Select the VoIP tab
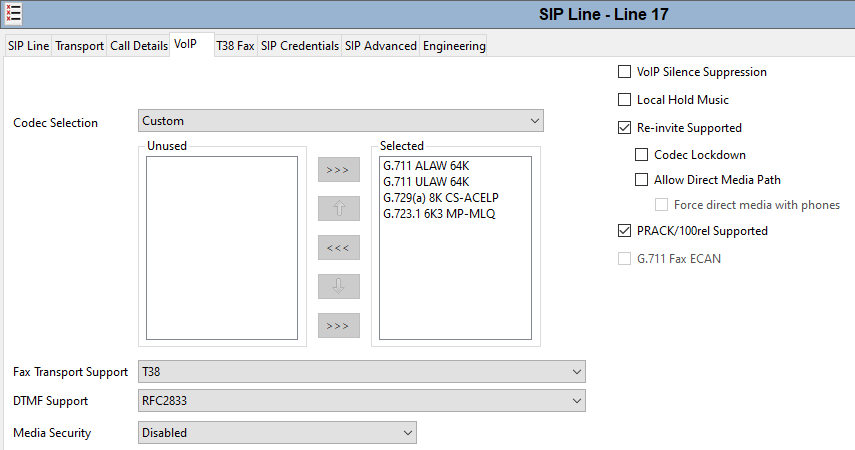This screenshot has height=450, width=855. [191, 44]
